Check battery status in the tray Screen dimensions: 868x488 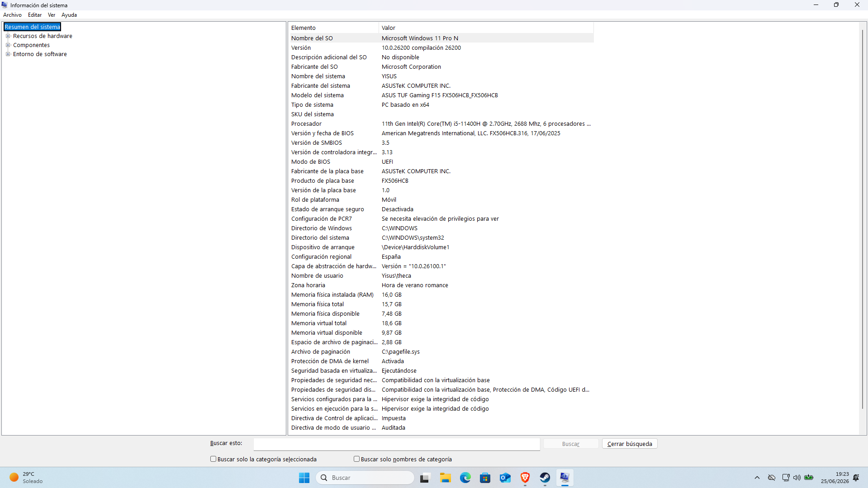point(809,478)
